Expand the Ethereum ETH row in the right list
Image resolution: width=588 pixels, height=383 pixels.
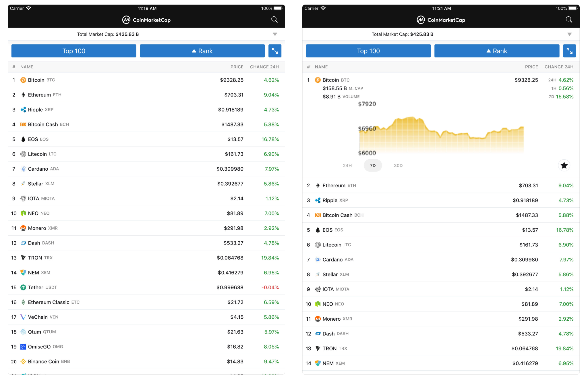(441, 186)
